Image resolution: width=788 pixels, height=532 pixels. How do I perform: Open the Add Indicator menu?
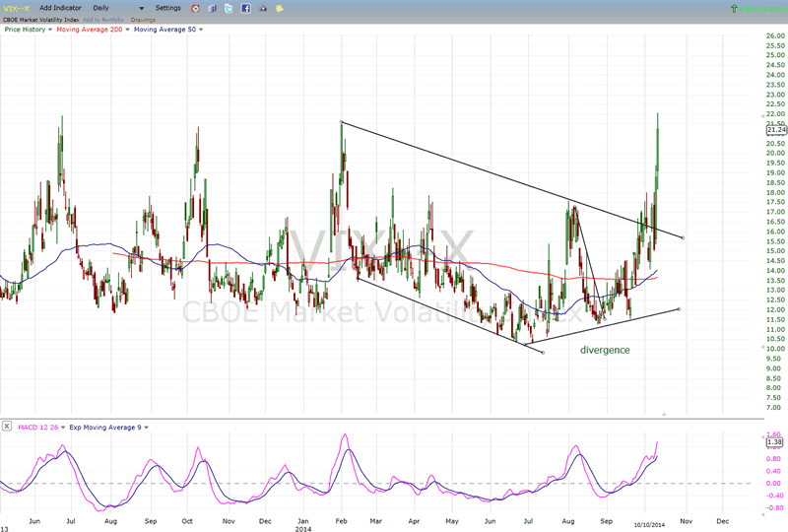[x=60, y=8]
